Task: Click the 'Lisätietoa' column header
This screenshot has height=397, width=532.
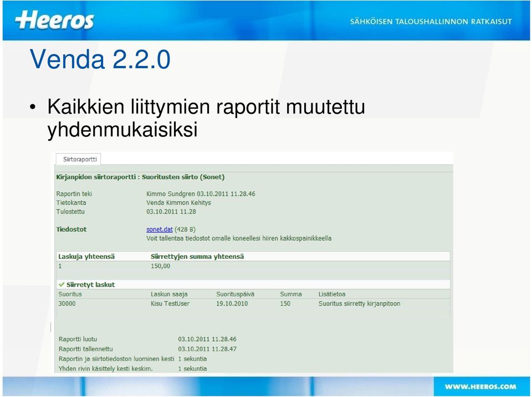Action: 332,294
